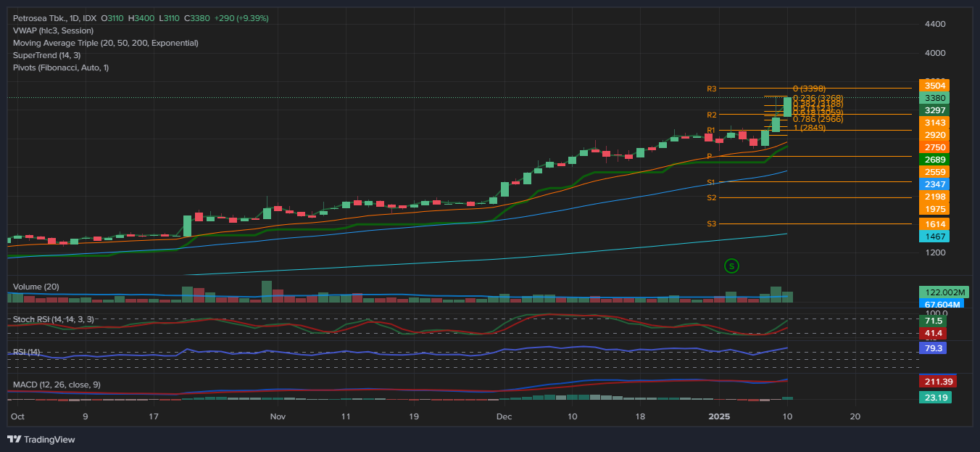Screen dimensions: 980x452
Task: Click the Volume (20) pane label
Action: tap(36, 287)
